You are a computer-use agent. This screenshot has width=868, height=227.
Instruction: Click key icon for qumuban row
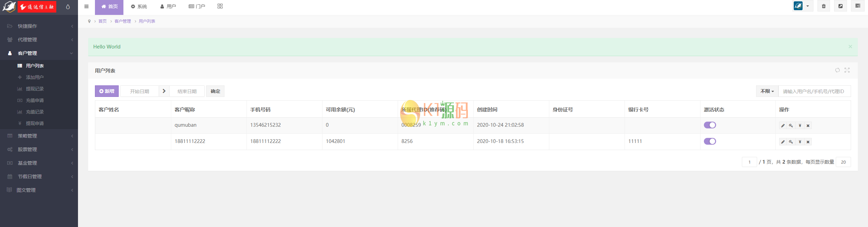791,126
